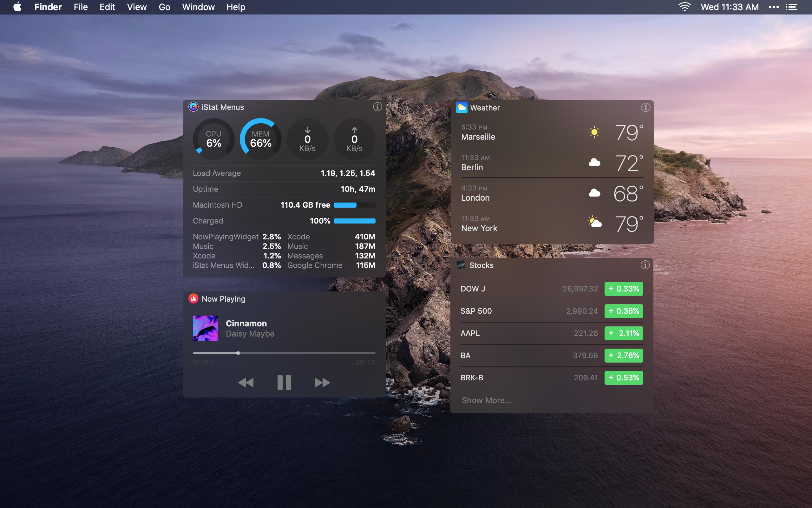Click the three-dot menu bar icon
812x508 pixels.
[774, 7]
